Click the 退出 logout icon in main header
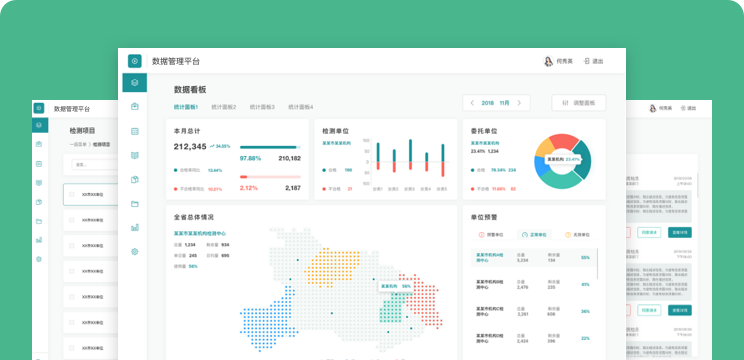744x360 pixels. tap(586, 61)
